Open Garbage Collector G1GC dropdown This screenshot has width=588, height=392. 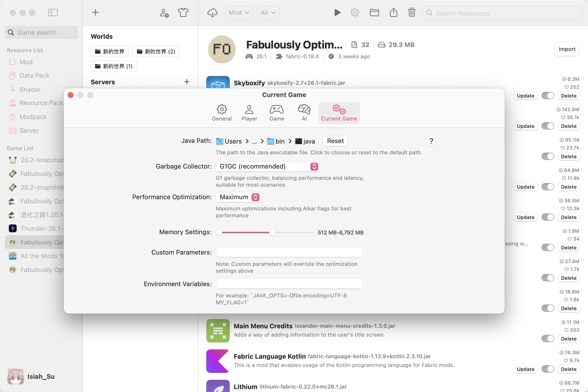point(267,167)
